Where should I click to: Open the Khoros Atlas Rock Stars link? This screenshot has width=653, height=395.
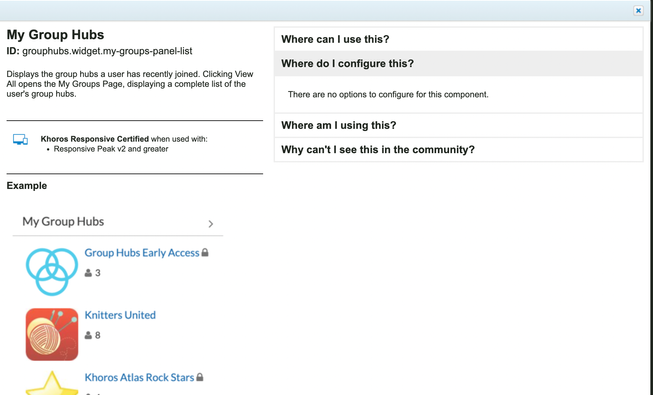(139, 378)
